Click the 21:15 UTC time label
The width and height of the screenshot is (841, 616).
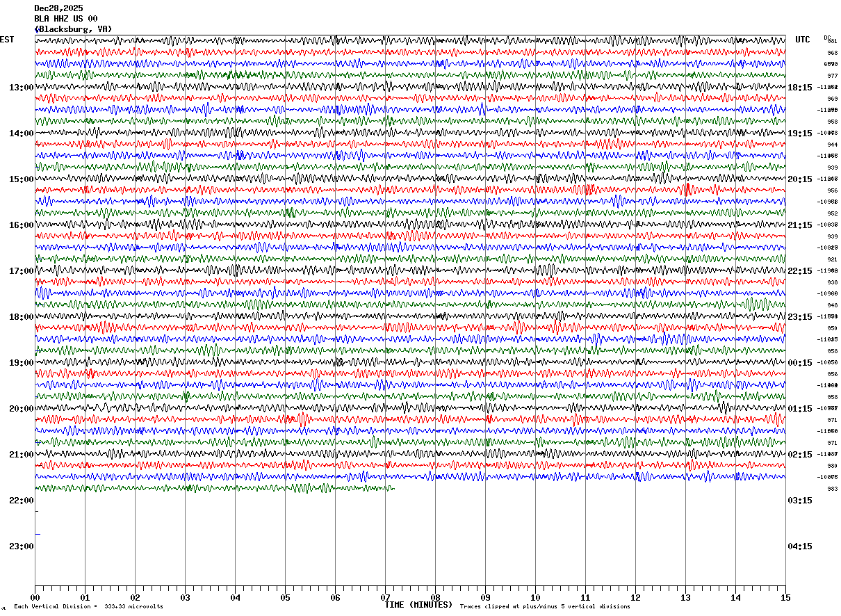pyautogui.click(x=800, y=225)
